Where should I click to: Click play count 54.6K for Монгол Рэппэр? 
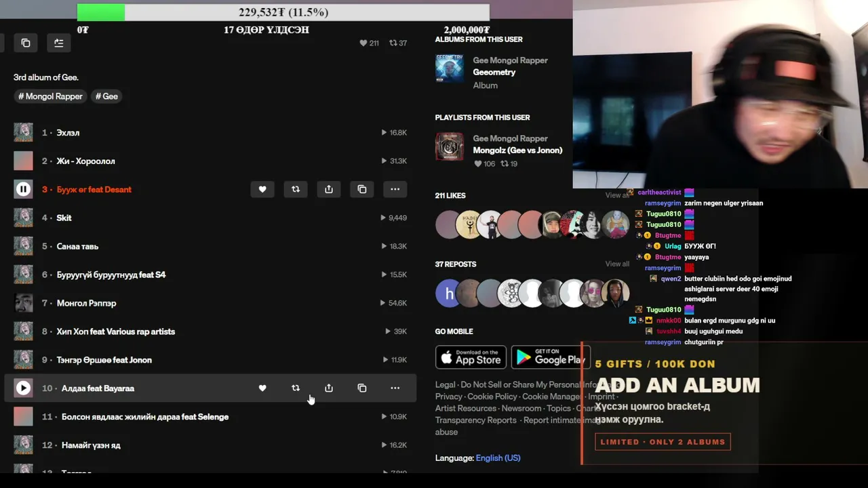395,304
